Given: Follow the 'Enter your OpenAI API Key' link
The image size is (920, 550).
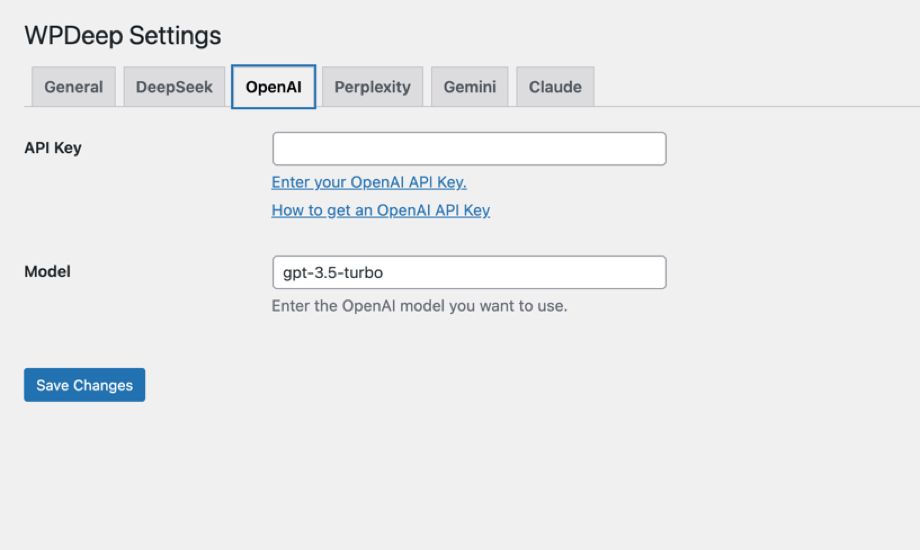Looking at the screenshot, I should click(369, 182).
